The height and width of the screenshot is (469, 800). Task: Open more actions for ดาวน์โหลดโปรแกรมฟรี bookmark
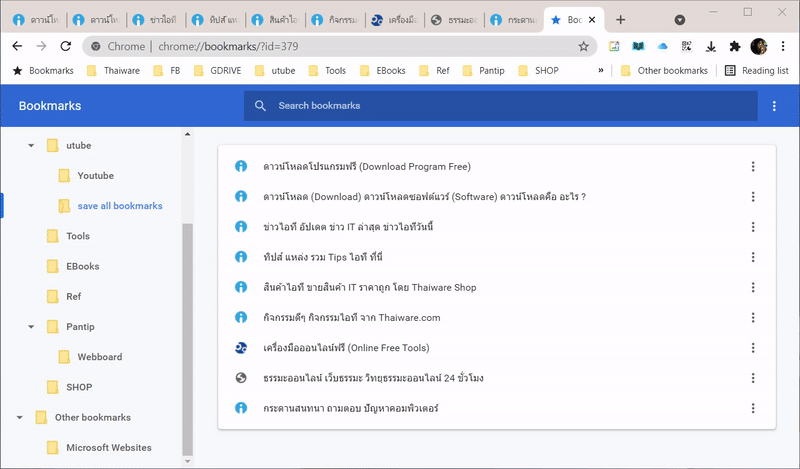(753, 166)
